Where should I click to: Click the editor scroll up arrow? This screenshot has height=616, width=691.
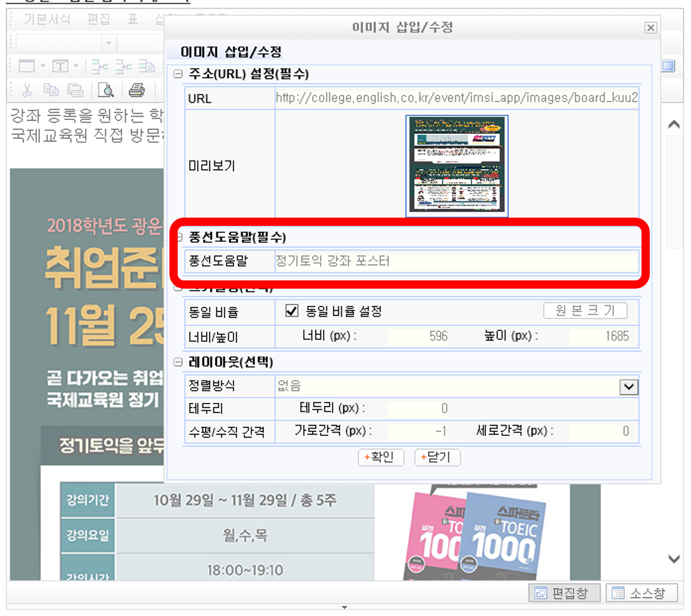pyautogui.click(x=674, y=125)
